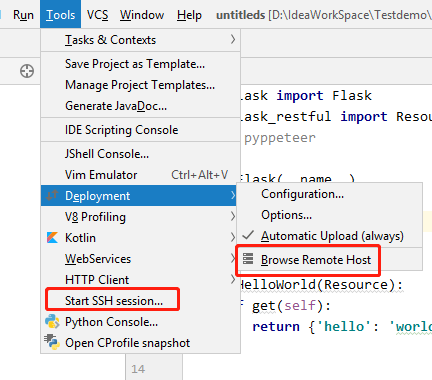Open Deployment Configuration... submenu item

329,194
